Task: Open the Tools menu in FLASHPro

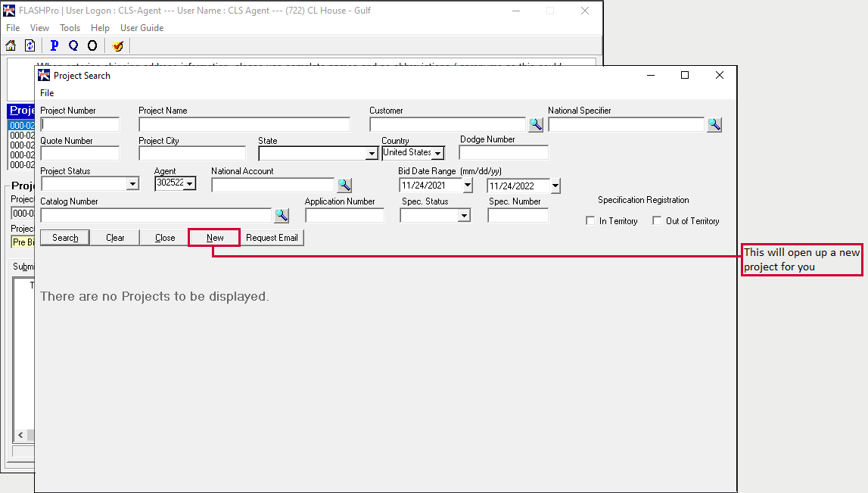Action: click(x=70, y=28)
